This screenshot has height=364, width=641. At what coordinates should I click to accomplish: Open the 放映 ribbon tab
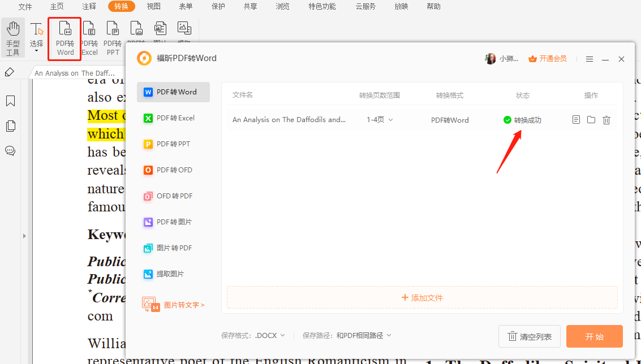coord(402,7)
